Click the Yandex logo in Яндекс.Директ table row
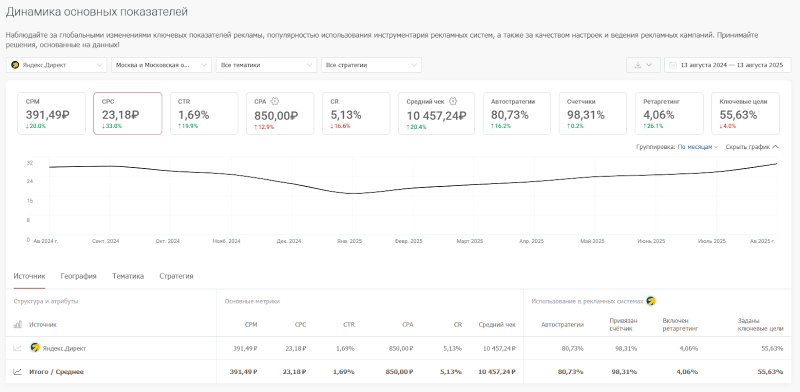The image size is (800, 392). 35,348
